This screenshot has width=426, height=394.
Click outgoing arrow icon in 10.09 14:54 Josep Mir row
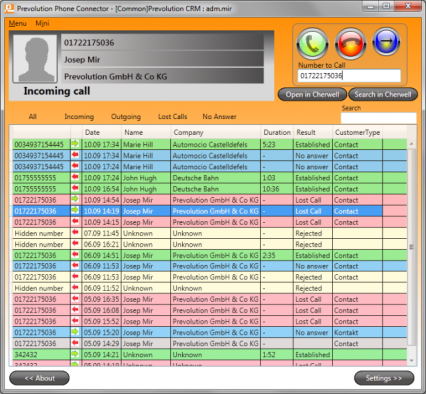[x=75, y=199]
